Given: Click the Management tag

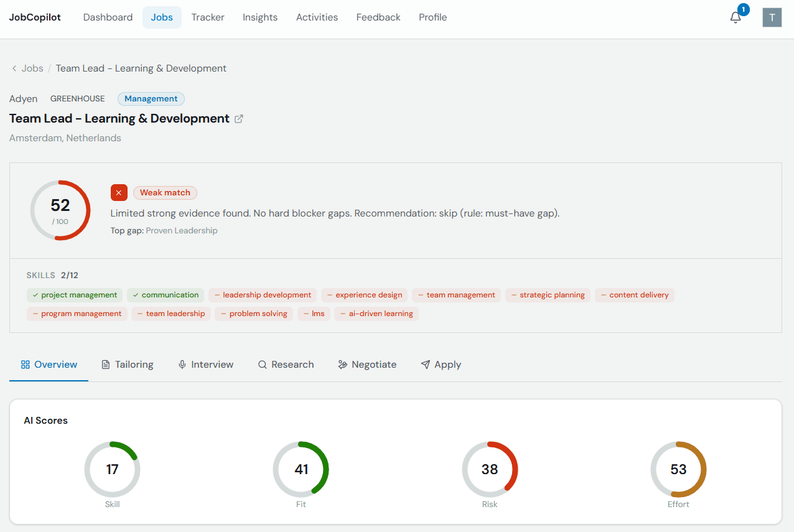Looking at the screenshot, I should pos(151,98).
